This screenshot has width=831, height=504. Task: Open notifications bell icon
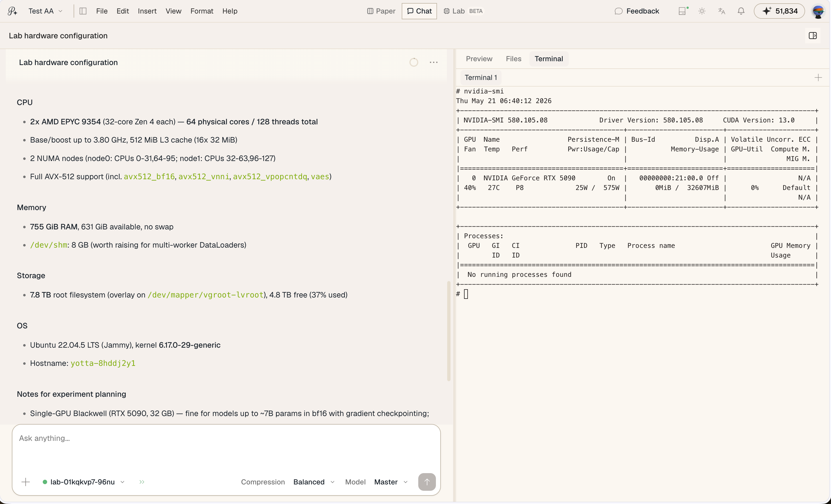(x=741, y=11)
